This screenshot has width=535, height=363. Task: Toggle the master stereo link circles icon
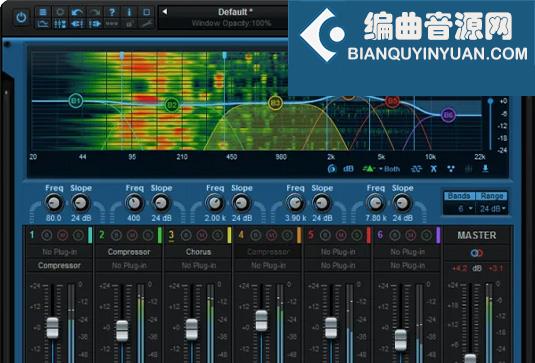coord(477,253)
